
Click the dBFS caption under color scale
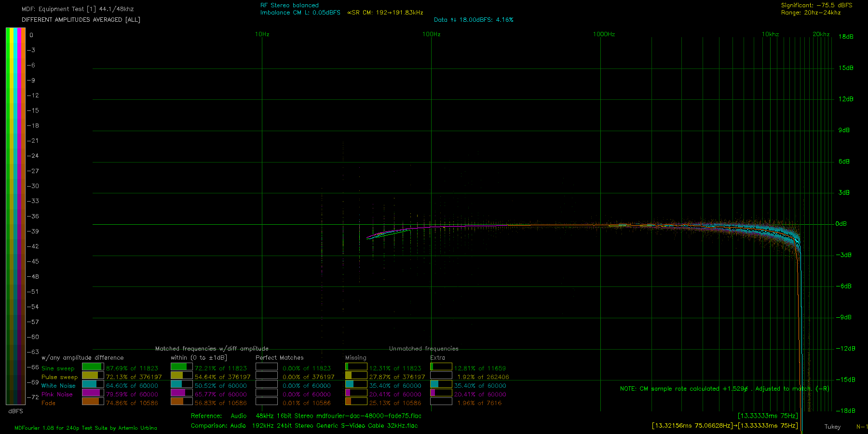point(15,411)
